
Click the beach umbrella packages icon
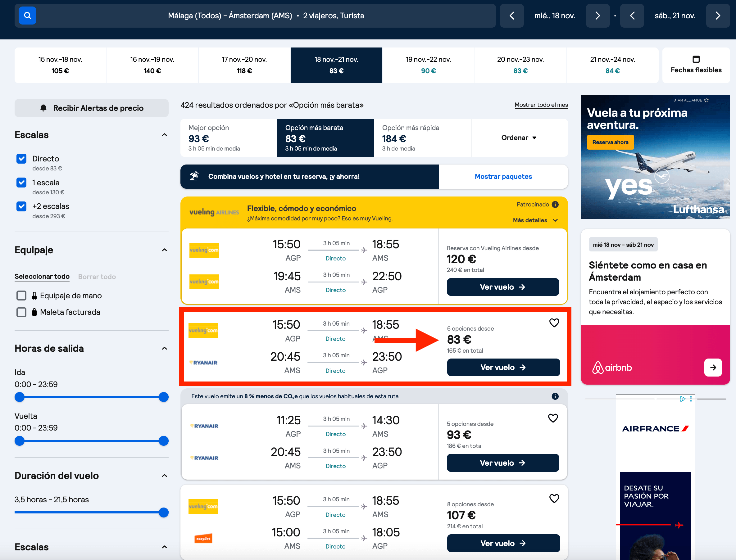tap(194, 176)
